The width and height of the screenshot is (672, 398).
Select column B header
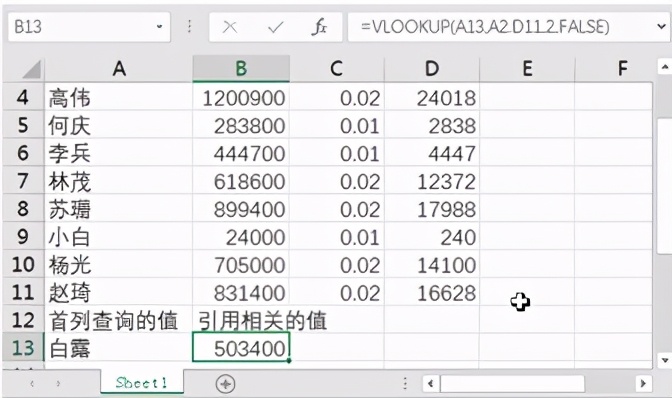241,69
